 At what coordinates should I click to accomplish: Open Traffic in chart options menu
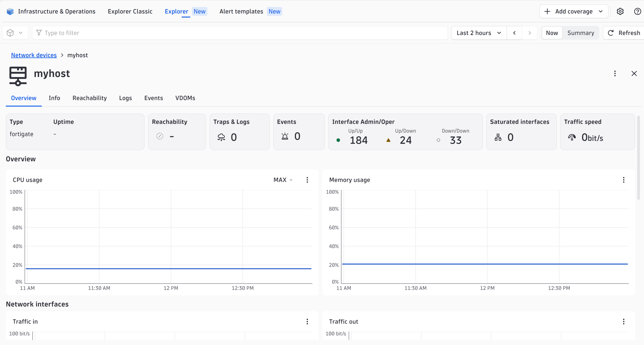click(x=307, y=322)
